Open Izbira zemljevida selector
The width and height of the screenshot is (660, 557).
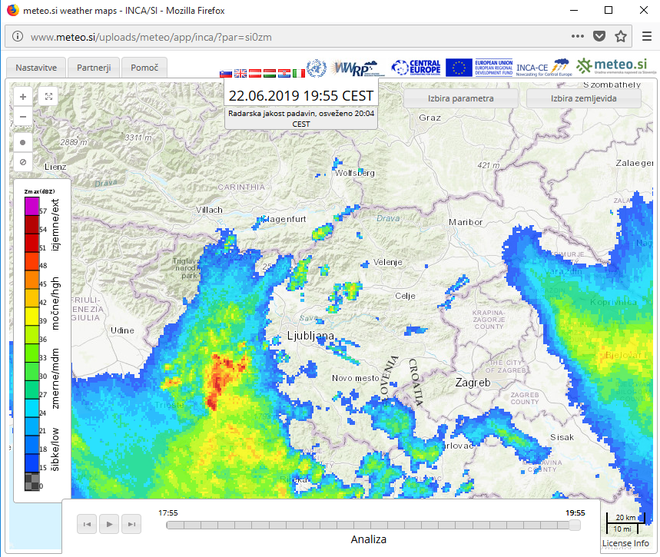pyautogui.click(x=584, y=99)
